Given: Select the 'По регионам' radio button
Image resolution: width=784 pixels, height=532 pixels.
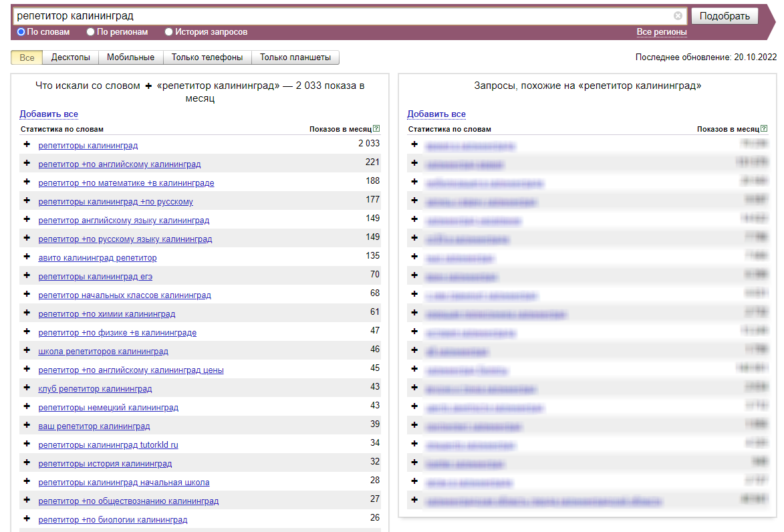Looking at the screenshot, I should [x=91, y=31].
